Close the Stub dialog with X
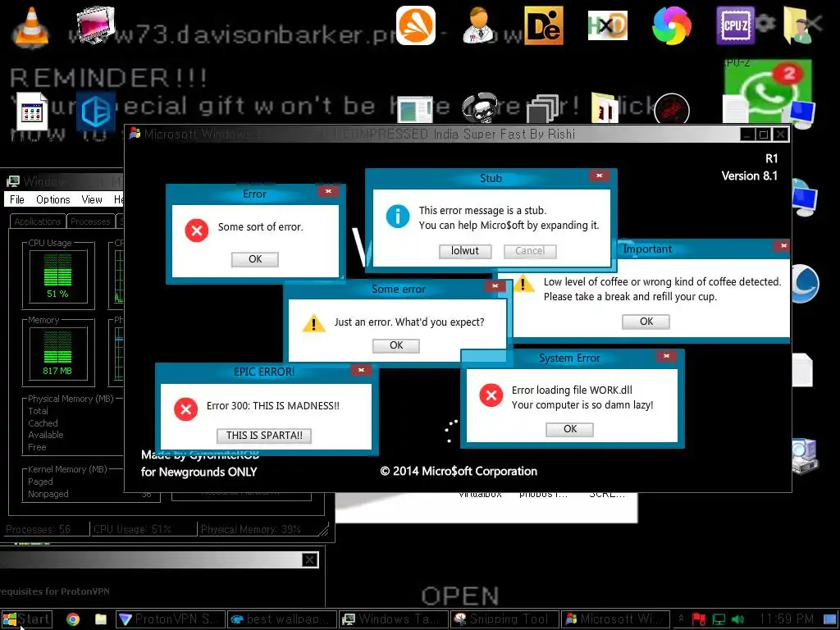Viewport: 840px width, 630px height. click(600, 176)
